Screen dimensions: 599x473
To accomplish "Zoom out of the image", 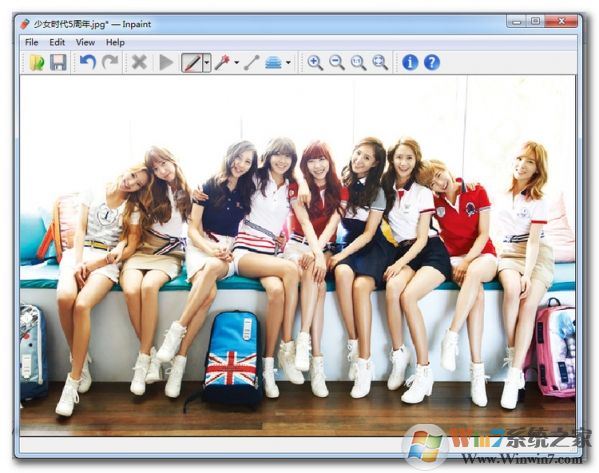I will point(337,62).
